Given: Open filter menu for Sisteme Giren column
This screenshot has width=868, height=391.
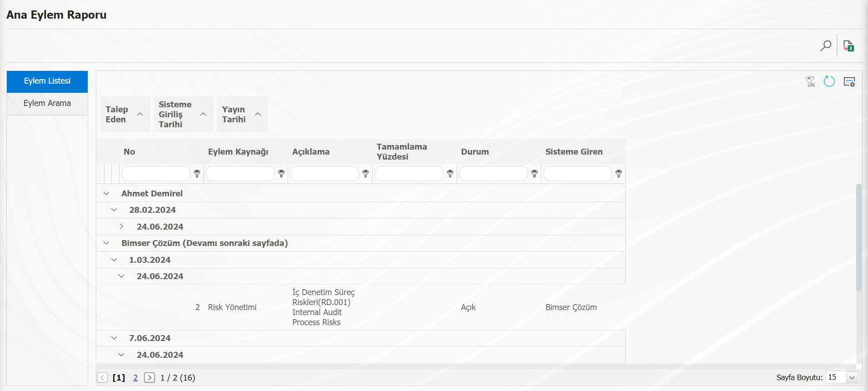Looking at the screenshot, I should click(x=619, y=174).
